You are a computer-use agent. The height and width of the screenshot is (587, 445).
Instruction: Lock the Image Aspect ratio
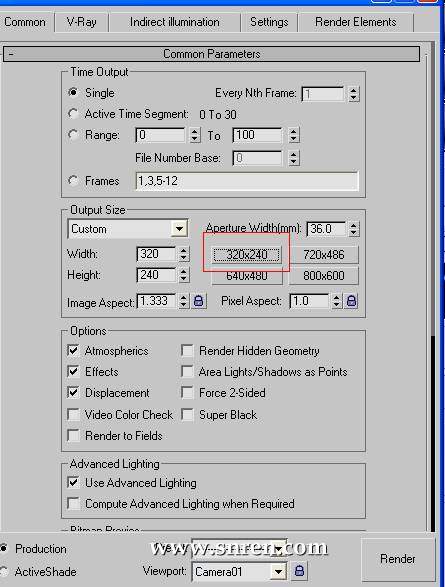click(x=199, y=301)
